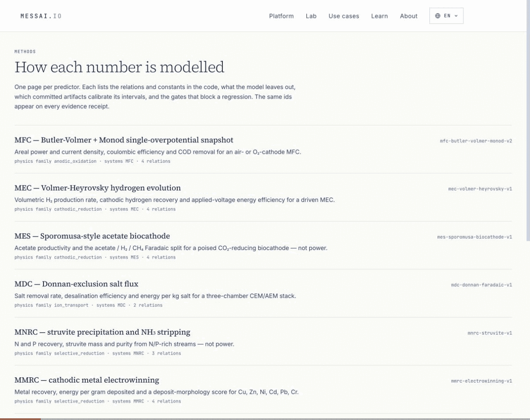Open MEC Volmer-Heyrovsky hydrogen evolution page

[98, 188]
